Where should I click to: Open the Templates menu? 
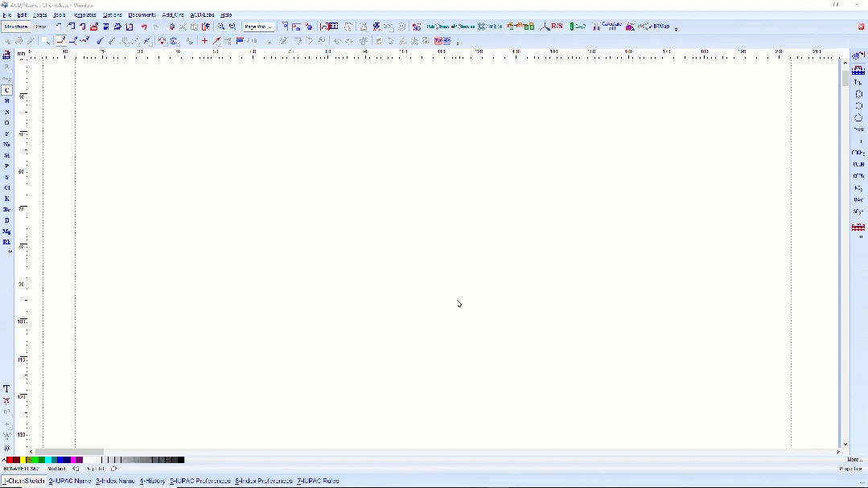[x=84, y=15]
